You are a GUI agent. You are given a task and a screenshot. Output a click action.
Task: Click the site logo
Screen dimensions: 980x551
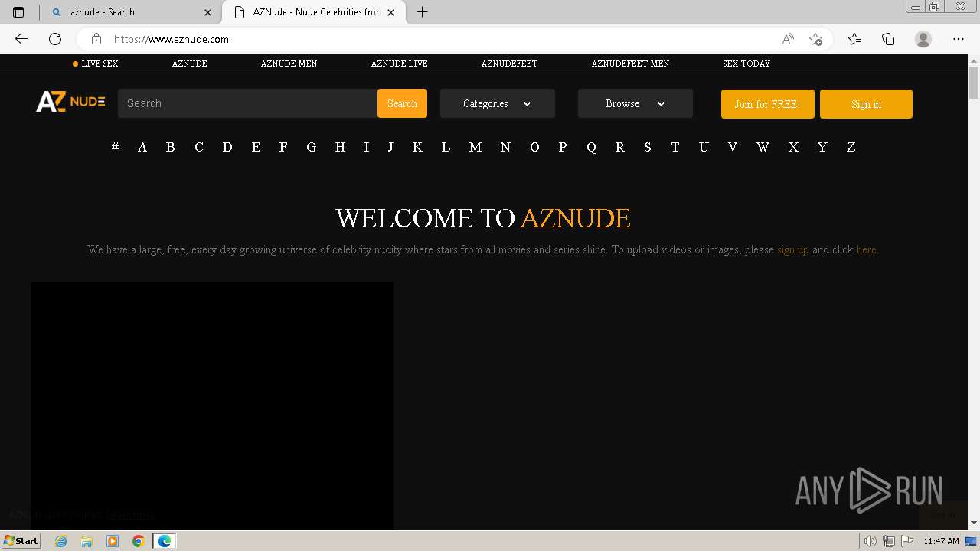pyautogui.click(x=70, y=101)
